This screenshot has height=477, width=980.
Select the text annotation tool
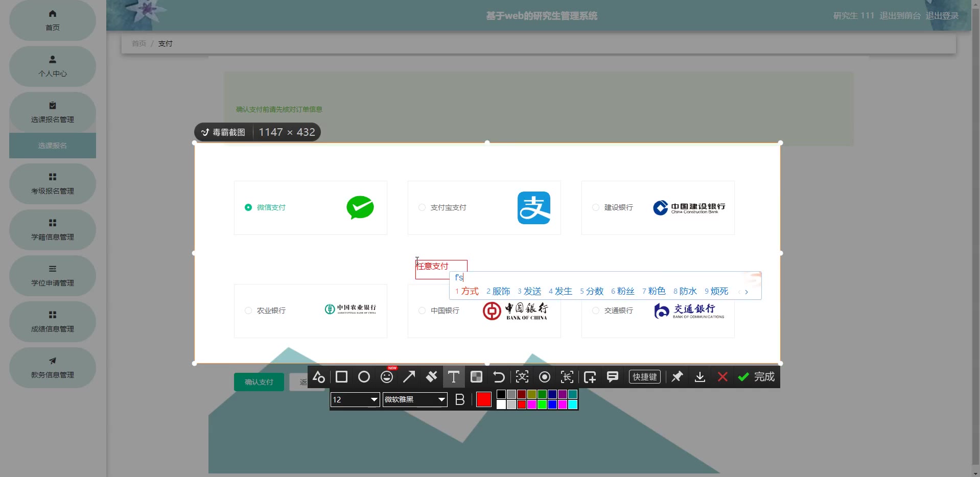(453, 377)
